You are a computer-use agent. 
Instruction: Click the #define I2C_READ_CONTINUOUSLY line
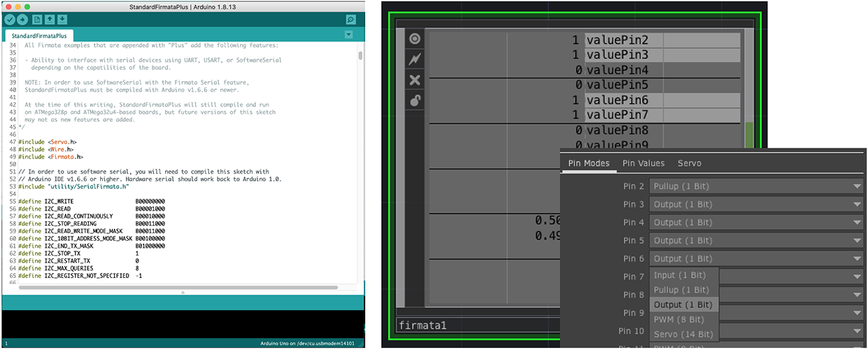tap(92, 216)
